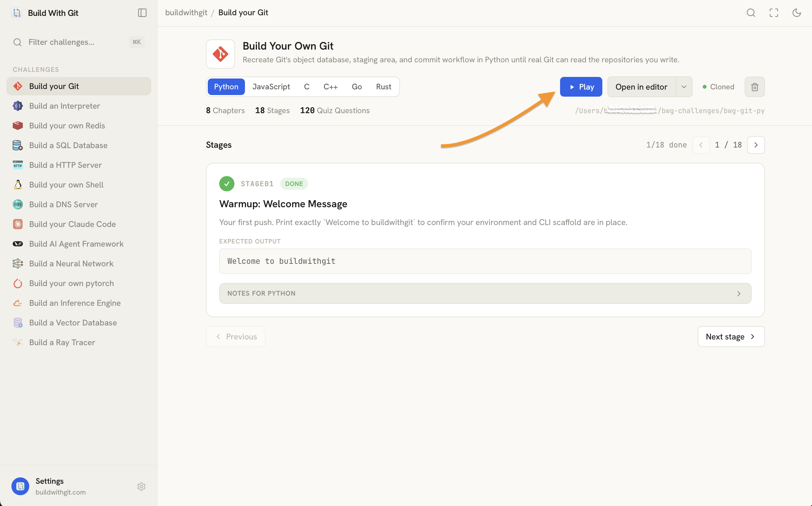Select the Python language tab

226,87
